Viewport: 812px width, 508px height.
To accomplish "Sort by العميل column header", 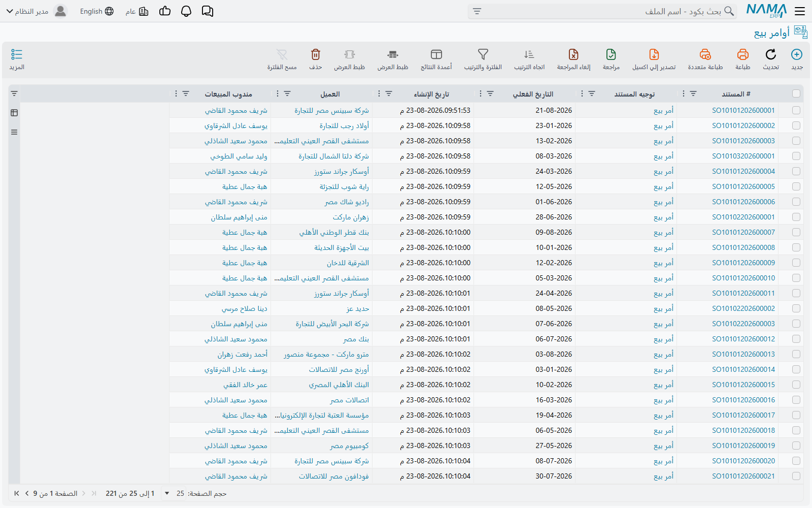I will click(x=330, y=94).
